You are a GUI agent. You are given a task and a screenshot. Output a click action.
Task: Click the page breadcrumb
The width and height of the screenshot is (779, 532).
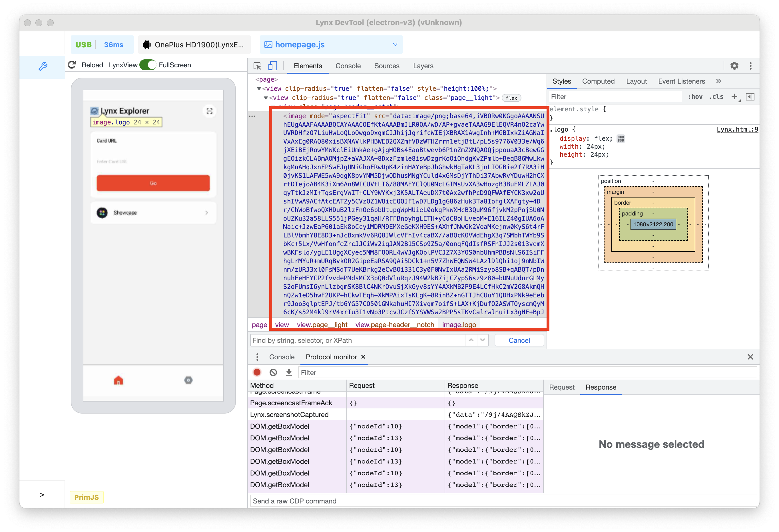point(260,325)
